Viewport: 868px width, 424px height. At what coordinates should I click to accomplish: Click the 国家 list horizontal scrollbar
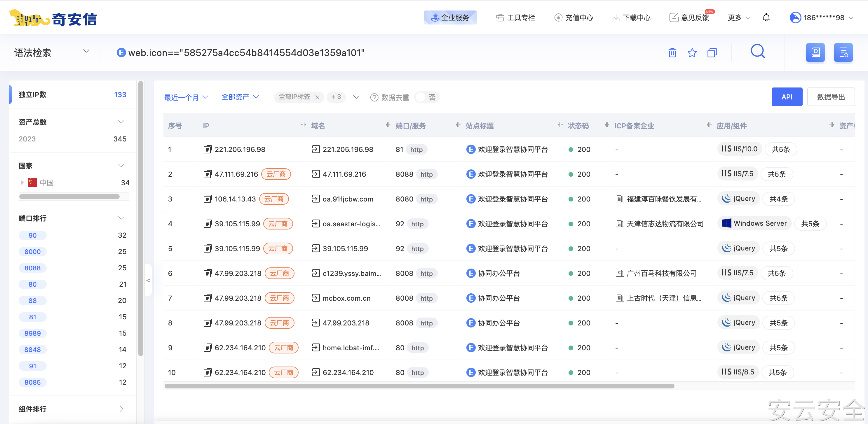tap(69, 196)
